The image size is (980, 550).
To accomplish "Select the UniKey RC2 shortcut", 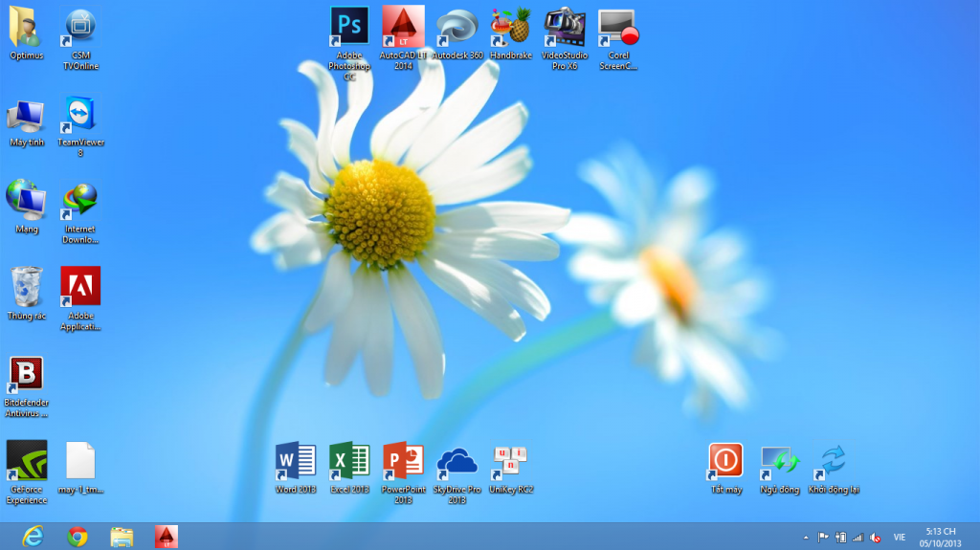I will [510, 460].
